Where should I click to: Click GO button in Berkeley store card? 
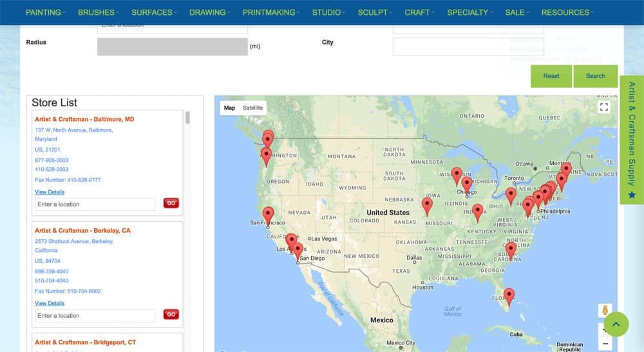(171, 315)
